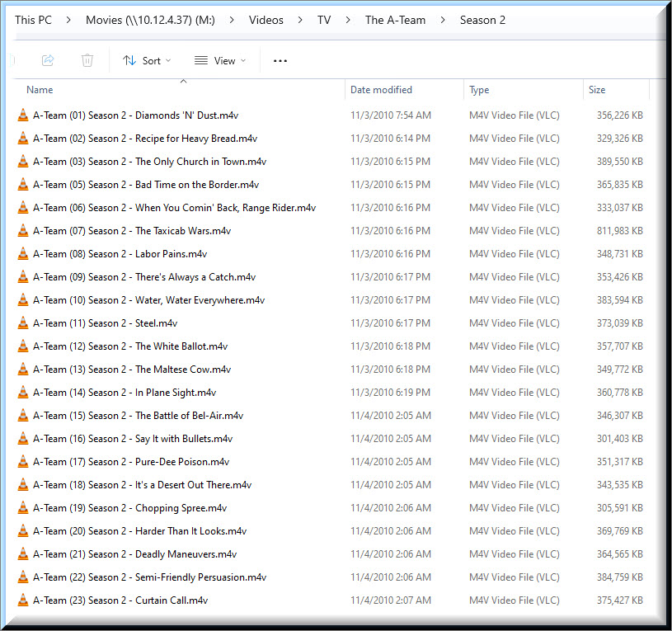This screenshot has width=672, height=631.
Task: Click the VLC icon for Say It with Bullets
Action: click(23, 439)
